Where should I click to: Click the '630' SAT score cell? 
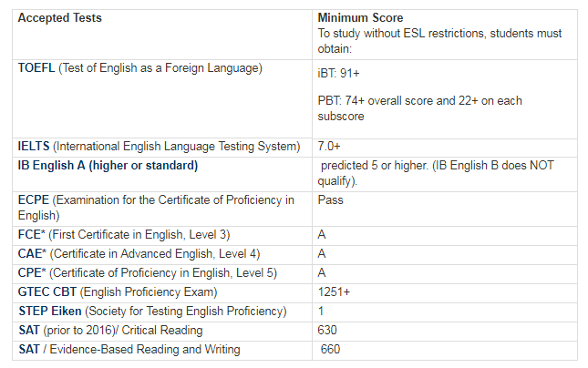pyautogui.click(x=328, y=330)
